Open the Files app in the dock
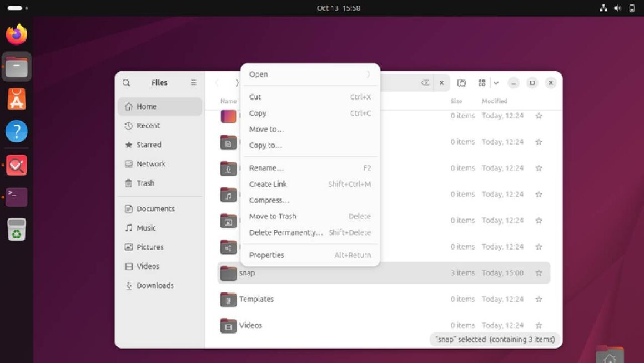644x363 pixels. pos(17,67)
